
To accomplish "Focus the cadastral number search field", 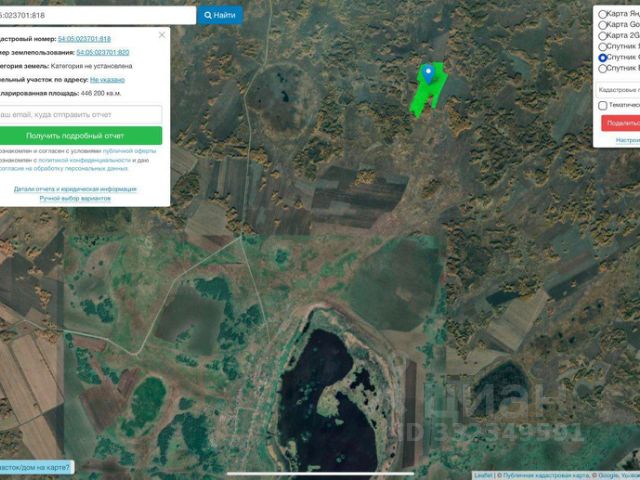I will pyautogui.click(x=97, y=15).
